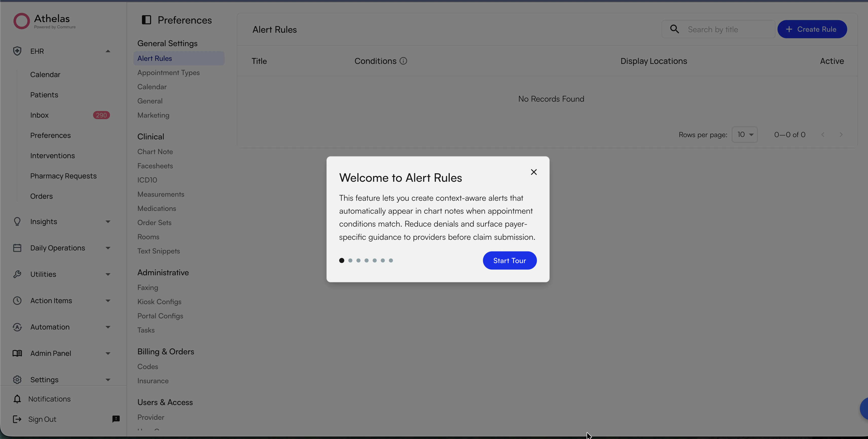Screen dimensions: 868x439
Task: Close the Welcome to Alert Rules dialog
Action: pos(534,172)
